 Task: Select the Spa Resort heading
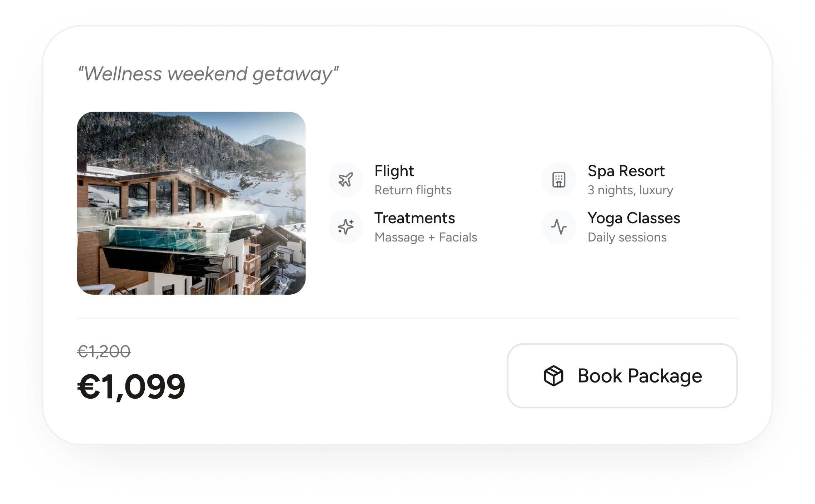click(x=626, y=171)
